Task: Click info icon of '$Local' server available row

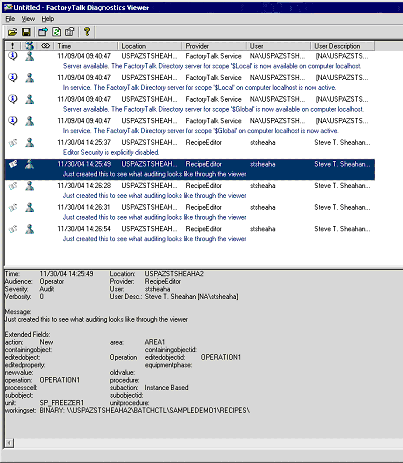Action: tap(13, 56)
